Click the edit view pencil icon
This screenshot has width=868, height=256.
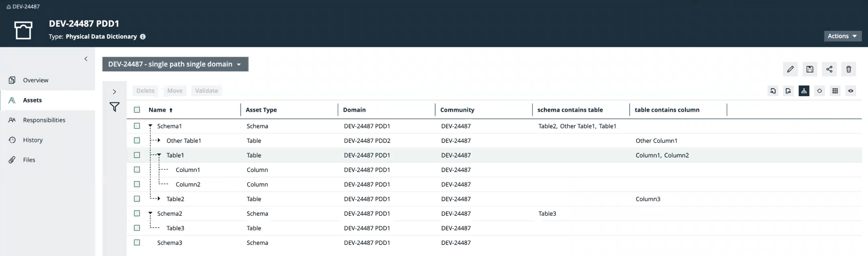tap(790, 69)
